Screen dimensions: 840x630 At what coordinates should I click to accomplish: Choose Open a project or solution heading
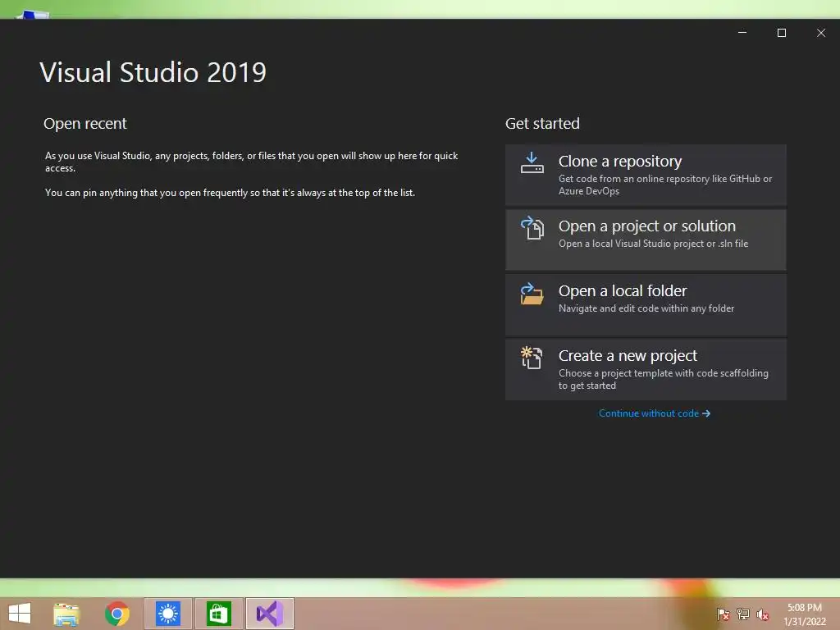pyautogui.click(x=647, y=226)
